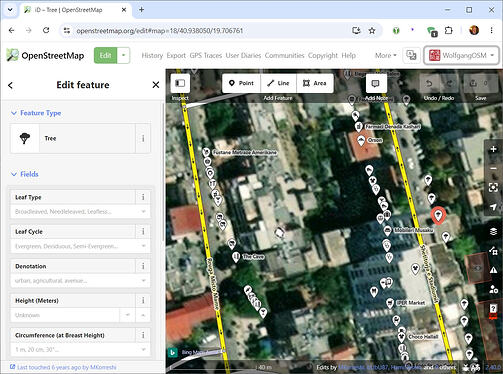This screenshot has width=503, height=374.
Task: Open Leaf Cycle field info
Action: [143, 231]
